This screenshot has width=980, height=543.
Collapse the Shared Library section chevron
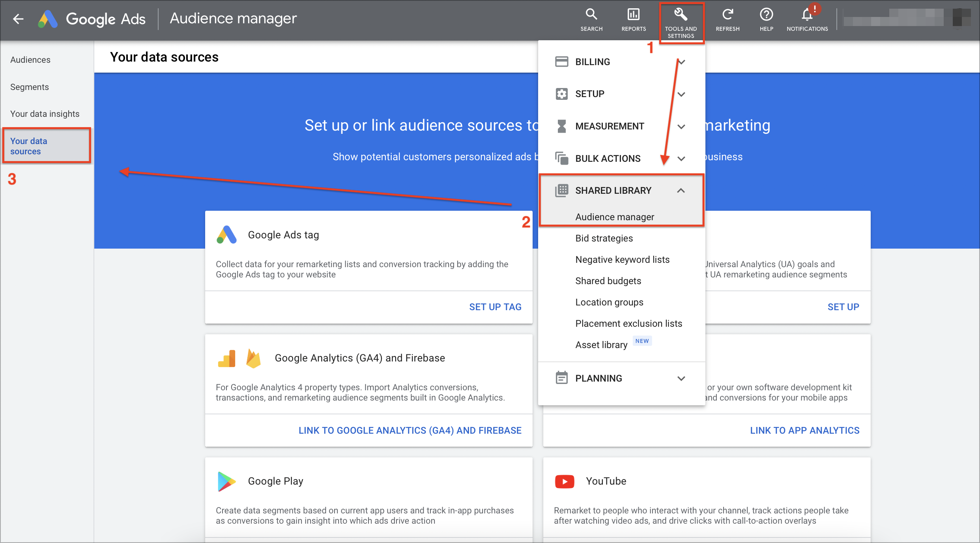(x=681, y=191)
